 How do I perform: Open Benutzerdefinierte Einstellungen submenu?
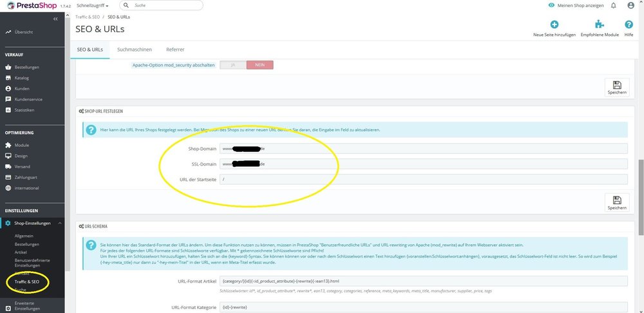(32, 263)
